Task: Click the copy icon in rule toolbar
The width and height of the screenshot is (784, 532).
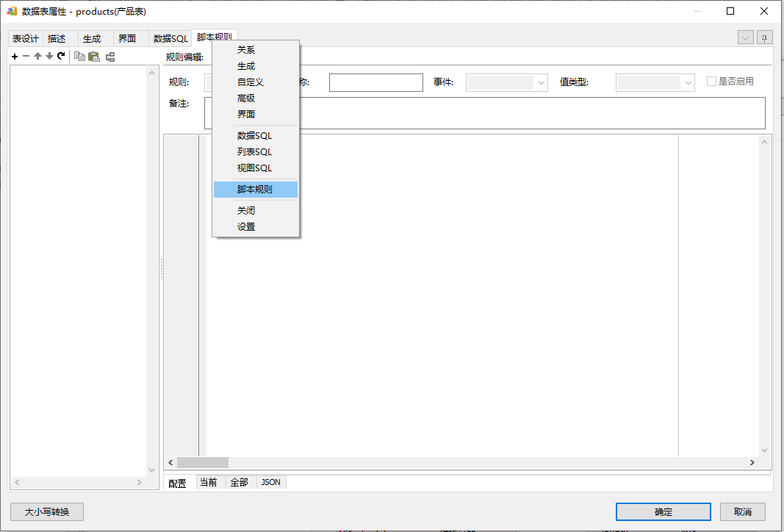Action: [79, 57]
